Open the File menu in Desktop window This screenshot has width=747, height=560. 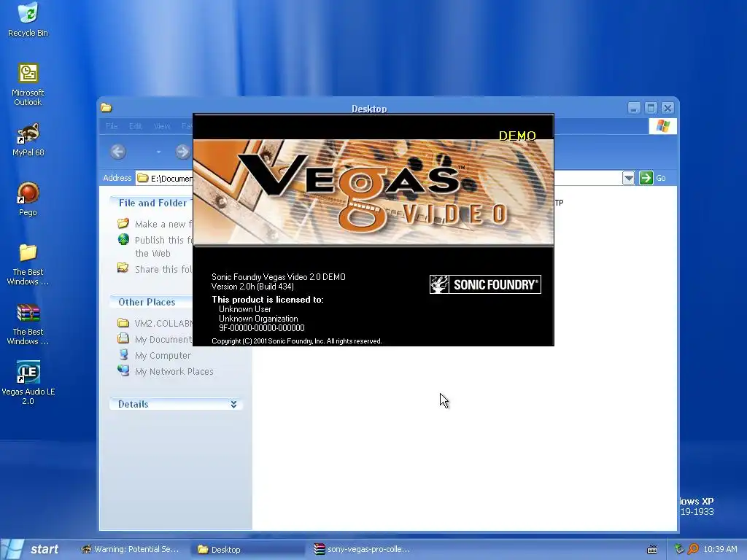pyautogui.click(x=112, y=126)
